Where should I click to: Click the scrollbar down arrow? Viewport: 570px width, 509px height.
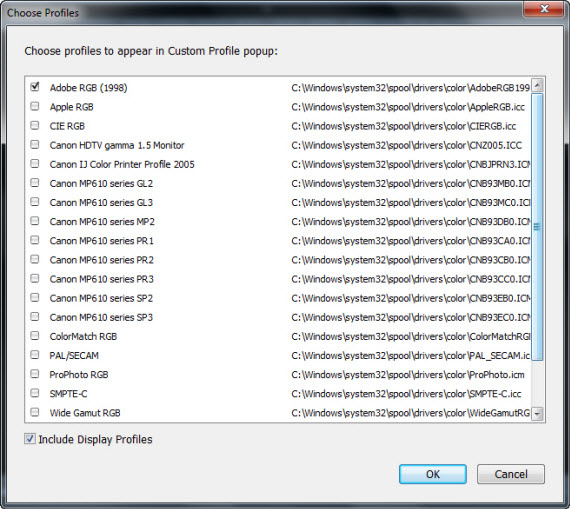[x=537, y=414]
